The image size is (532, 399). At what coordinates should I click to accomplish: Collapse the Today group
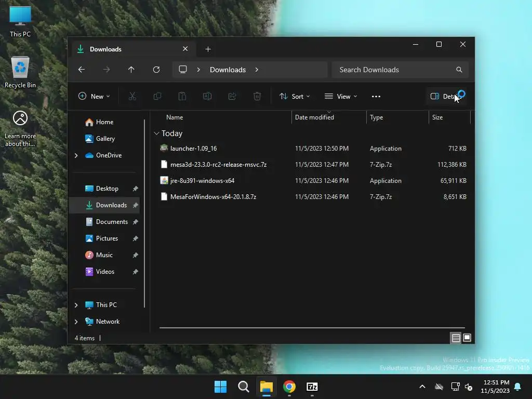click(x=156, y=134)
